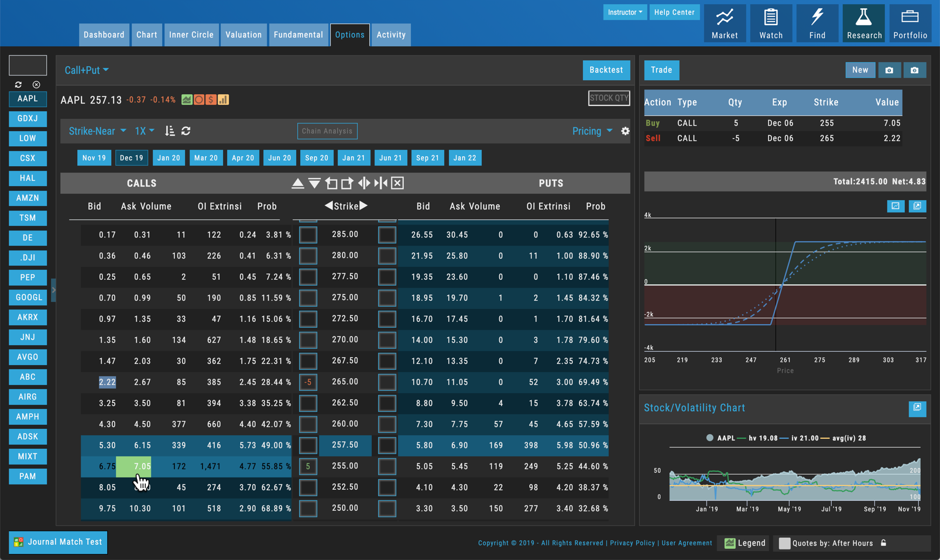The width and height of the screenshot is (940, 560).
Task: Open the Help Center
Action: tap(674, 12)
